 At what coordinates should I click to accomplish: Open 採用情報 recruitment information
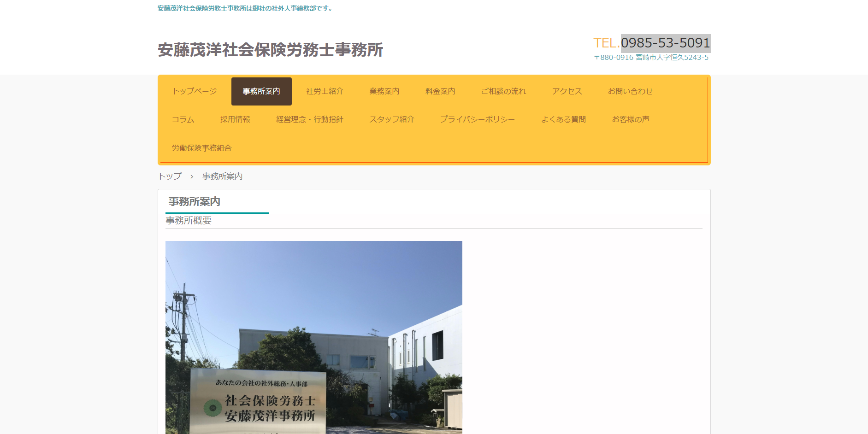(x=235, y=119)
